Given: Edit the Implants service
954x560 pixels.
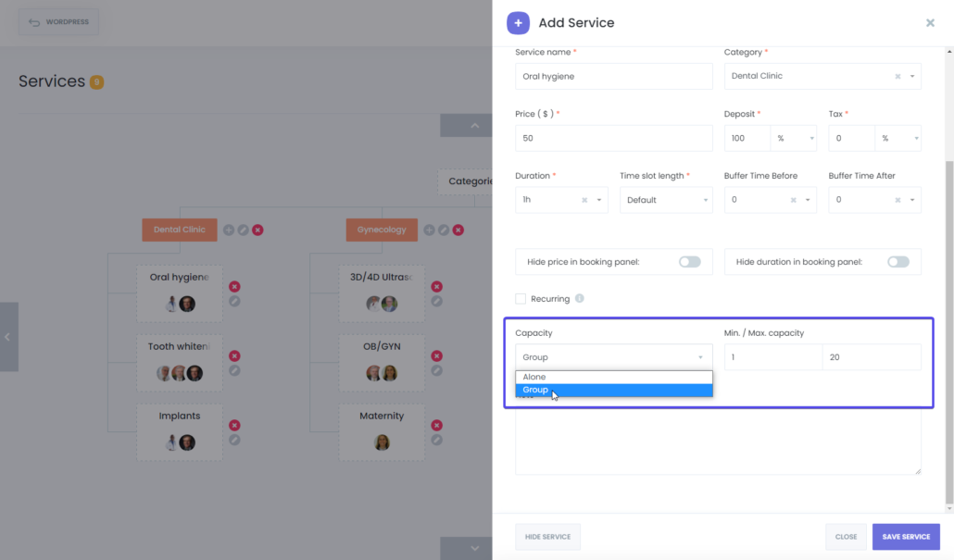Looking at the screenshot, I should click(x=234, y=440).
